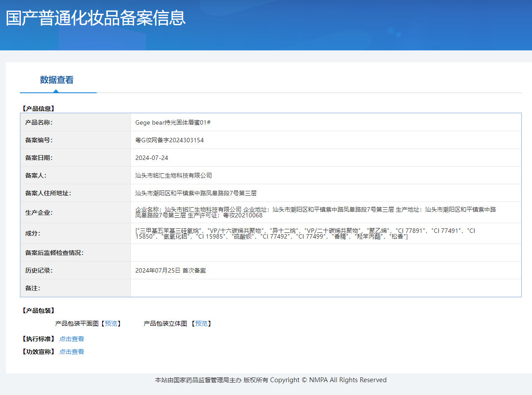
Task: Click 点击查看 next to 执行标准
Action: (72, 339)
